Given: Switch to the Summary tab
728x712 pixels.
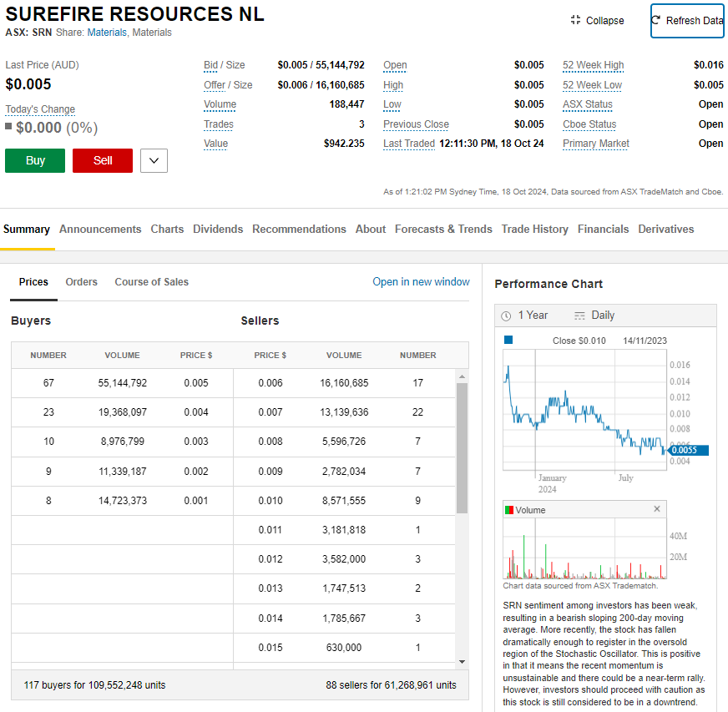Looking at the screenshot, I should [27, 230].
